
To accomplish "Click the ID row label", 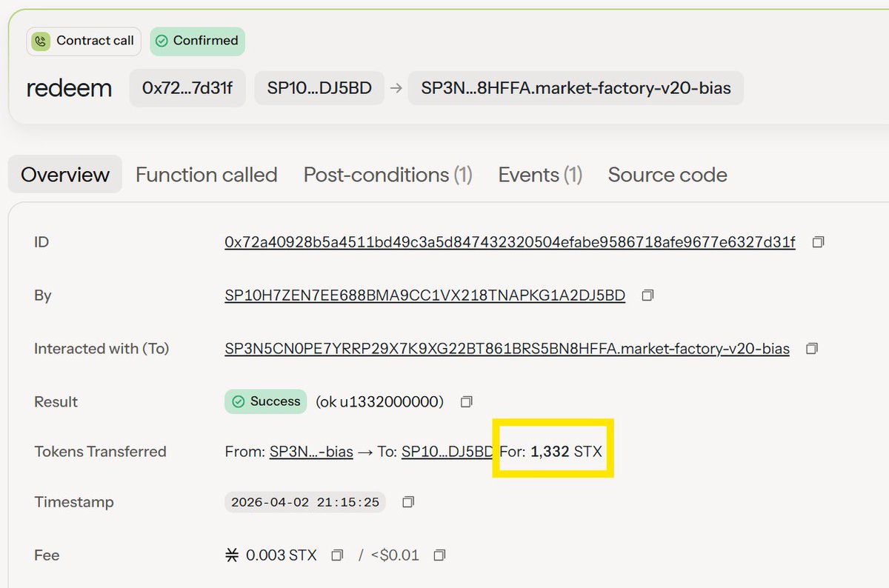I will point(41,242).
